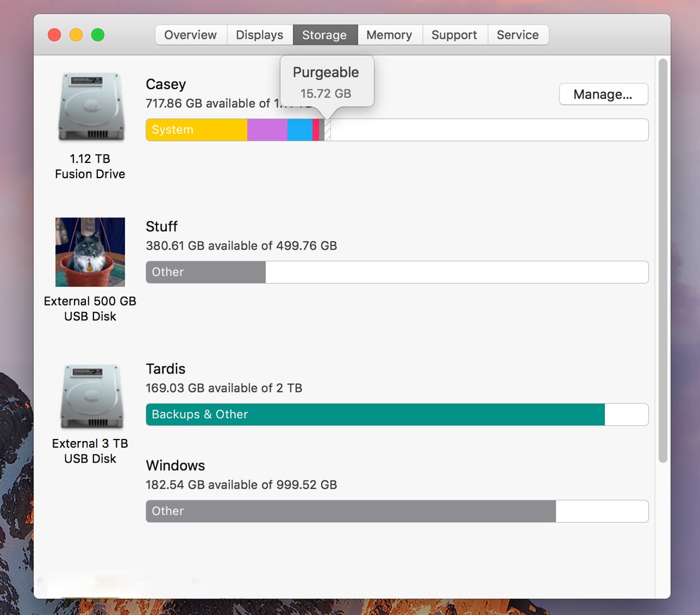Click the External 3 TB disk icon
This screenshot has height=615, width=700.
(91, 396)
